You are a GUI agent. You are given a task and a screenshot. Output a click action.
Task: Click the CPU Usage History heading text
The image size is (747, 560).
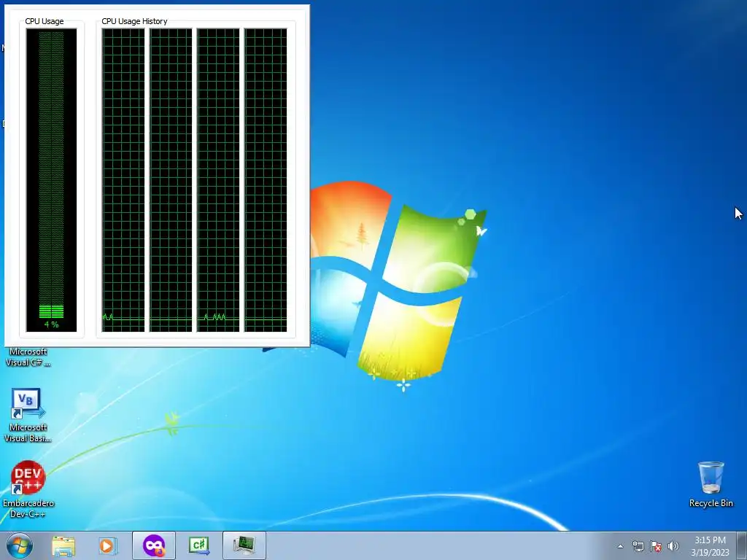point(134,21)
